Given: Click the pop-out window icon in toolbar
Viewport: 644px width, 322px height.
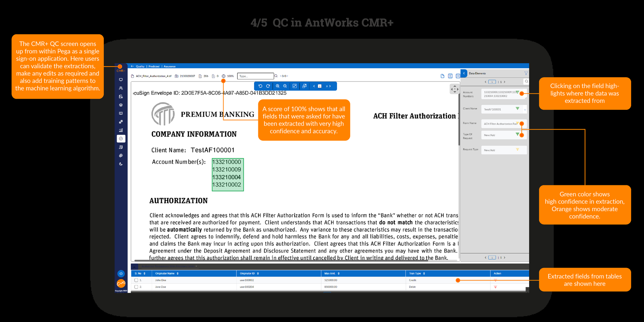Looking at the screenshot, I should 304,86.
